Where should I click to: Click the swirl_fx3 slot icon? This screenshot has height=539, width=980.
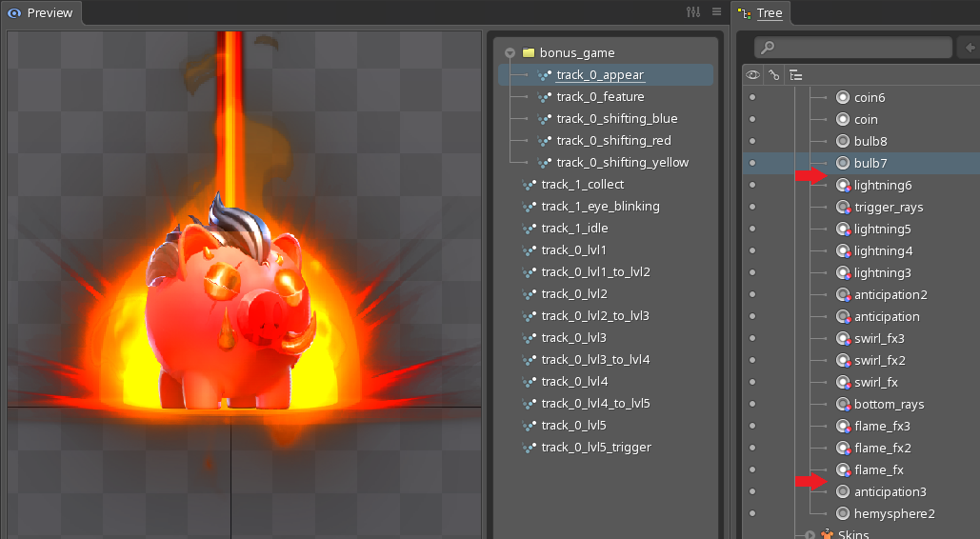[x=843, y=338]
